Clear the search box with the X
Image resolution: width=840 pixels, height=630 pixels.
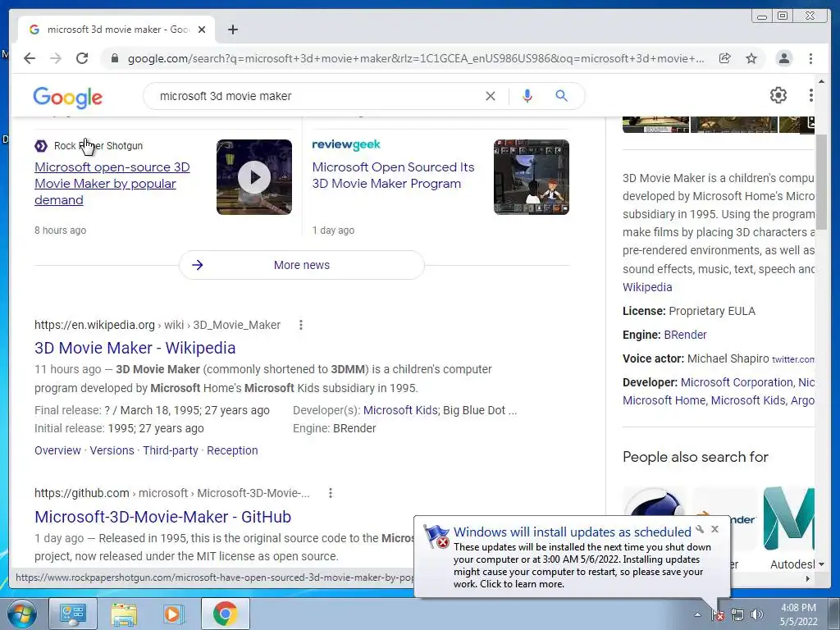coord(491,96)
